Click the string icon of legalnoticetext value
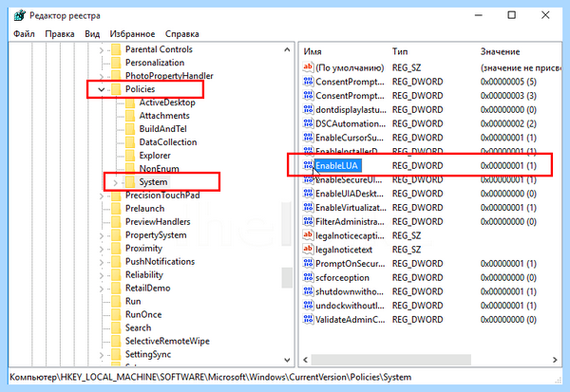Viewport: 570px width, 392px height. point(308,250)
